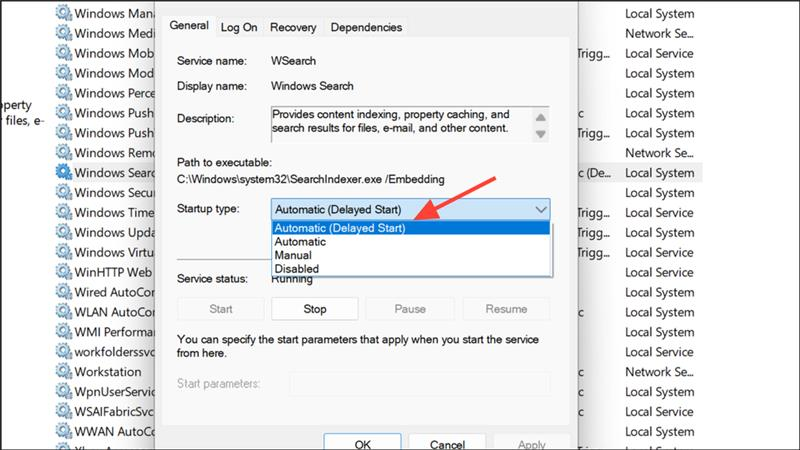Viewport: 800px width, 450px height.
Task: Click the gear icon beside WLAN AutoConfig
Action: (x=64, y=311)
